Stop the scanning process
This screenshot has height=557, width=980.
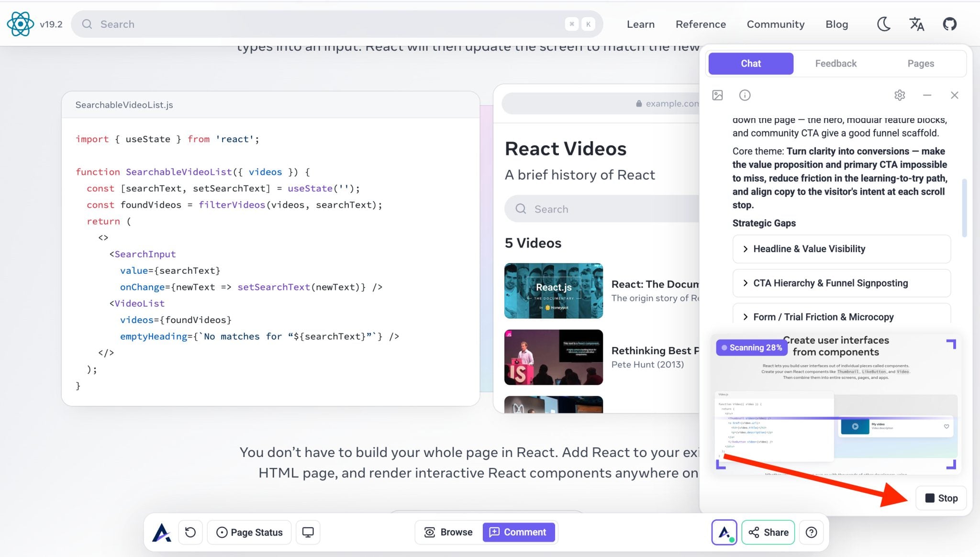coord(941,498)
